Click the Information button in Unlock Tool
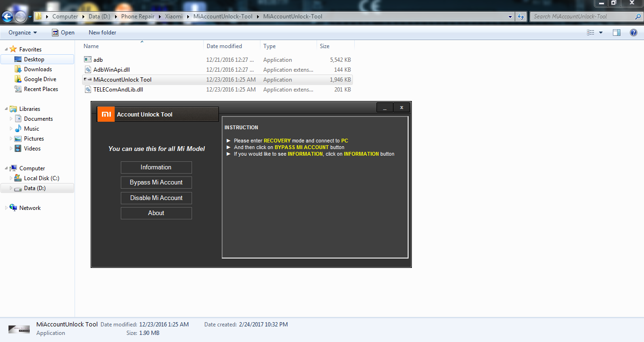 pyautogui.click(x=156, y=167)
